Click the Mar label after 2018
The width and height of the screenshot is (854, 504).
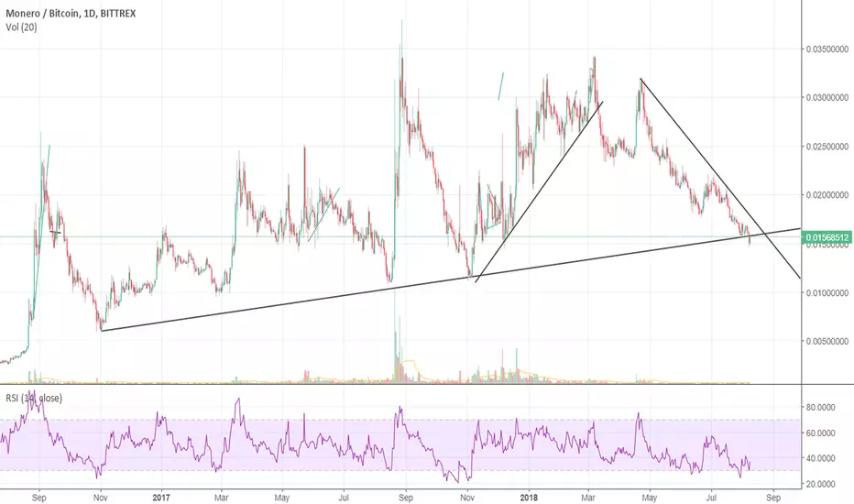tap(587, 498)
